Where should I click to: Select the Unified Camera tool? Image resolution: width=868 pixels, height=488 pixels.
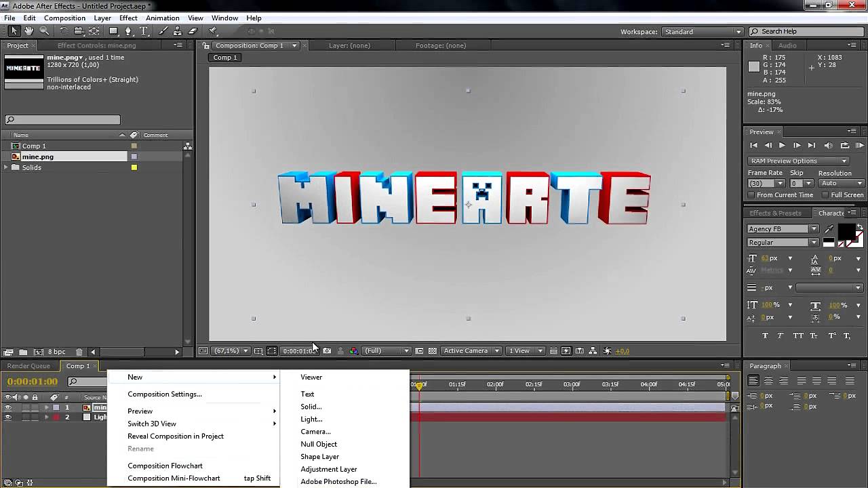coord(79,31)
